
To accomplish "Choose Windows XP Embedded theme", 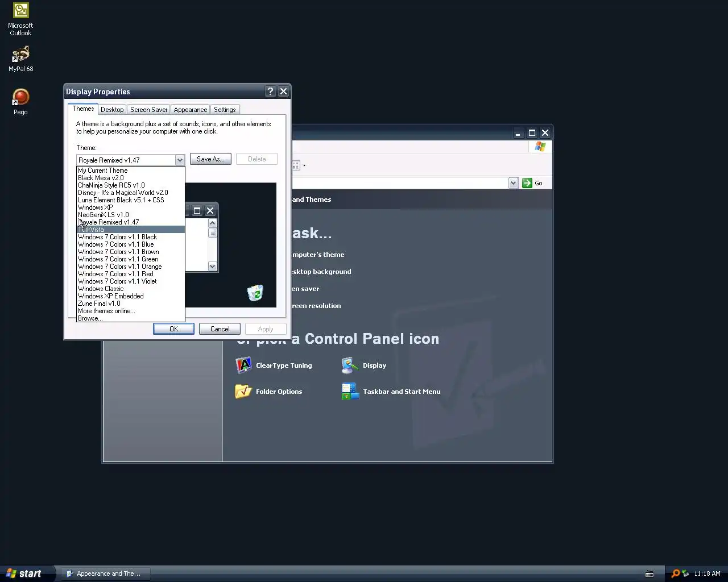I will point(131,296).
